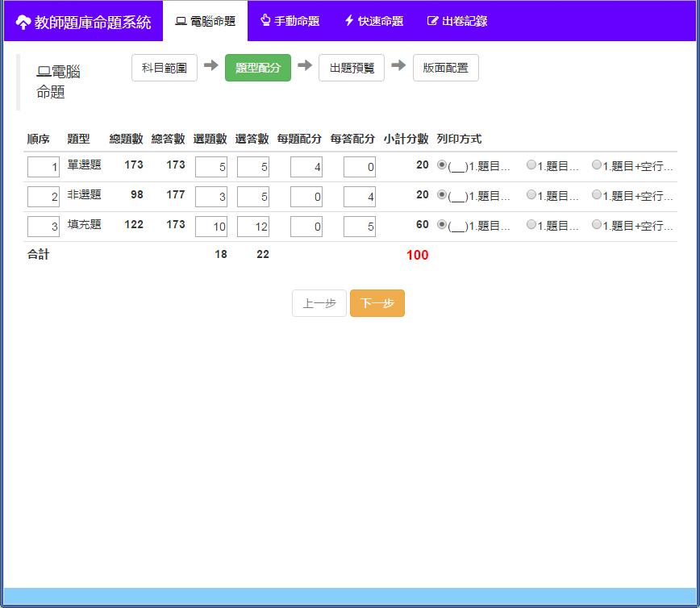
Task: Click the 選答數 field for 填充題
Action: (x=253, y=227)
